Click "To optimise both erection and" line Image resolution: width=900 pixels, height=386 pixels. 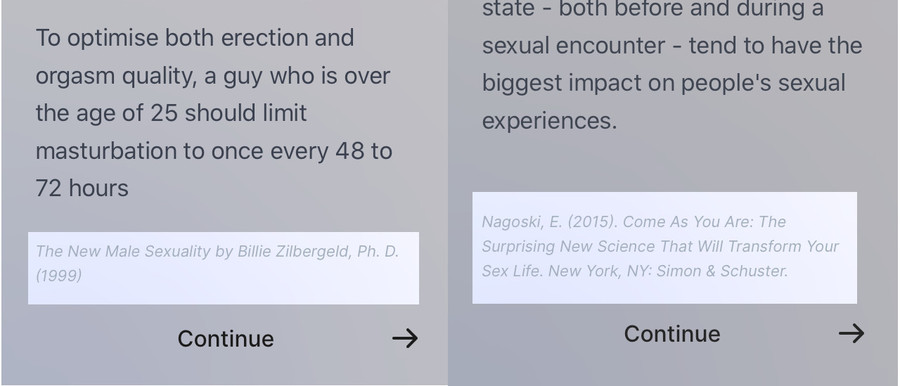195,38
